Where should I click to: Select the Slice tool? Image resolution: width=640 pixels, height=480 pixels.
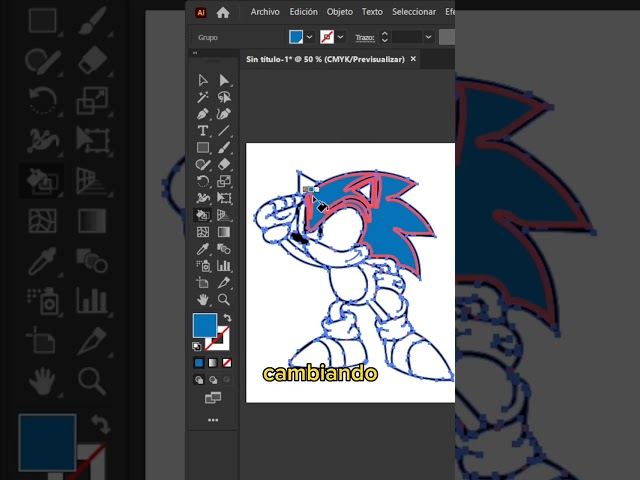pyautogui.click(x=224, y=282)
